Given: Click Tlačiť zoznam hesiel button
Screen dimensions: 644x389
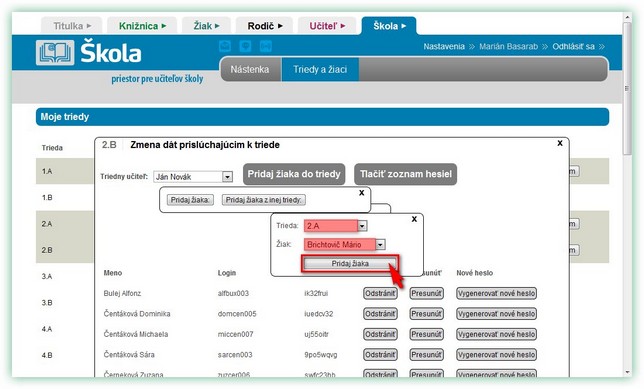Looking at the screenshot, I should [406, 174].
